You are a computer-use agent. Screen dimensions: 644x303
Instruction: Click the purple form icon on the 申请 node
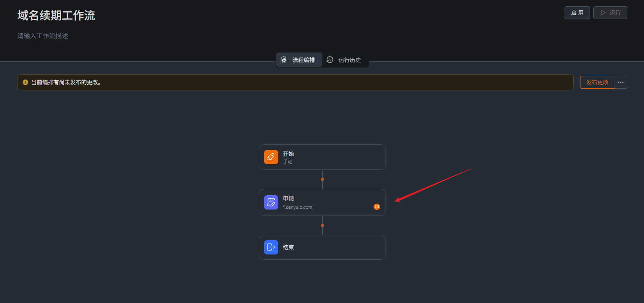click(x=271, y=202)
